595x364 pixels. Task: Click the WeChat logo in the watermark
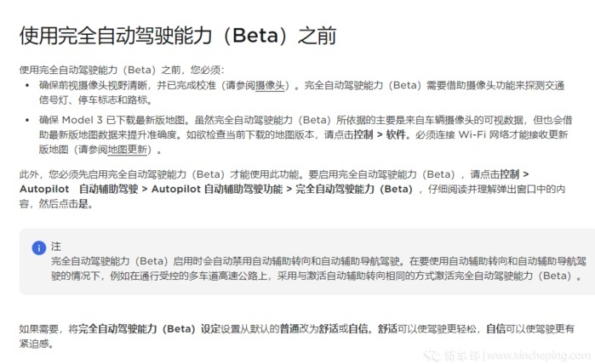coord(432,355)
